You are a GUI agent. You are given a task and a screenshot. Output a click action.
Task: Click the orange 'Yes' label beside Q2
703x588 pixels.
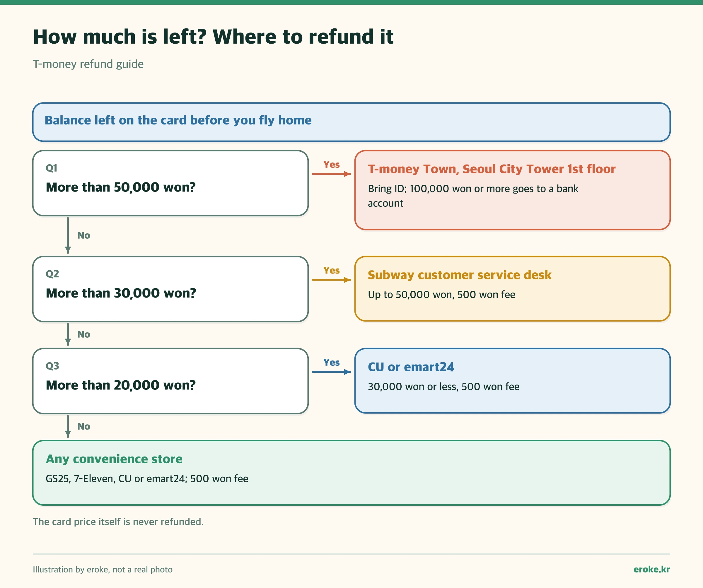point(331,270)
